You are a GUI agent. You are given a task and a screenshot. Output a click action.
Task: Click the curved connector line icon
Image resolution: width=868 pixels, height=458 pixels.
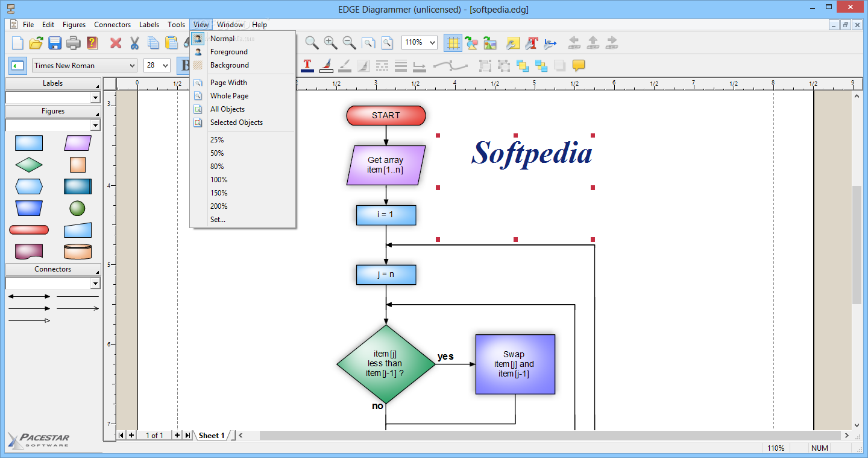click(x=450, y=65)
